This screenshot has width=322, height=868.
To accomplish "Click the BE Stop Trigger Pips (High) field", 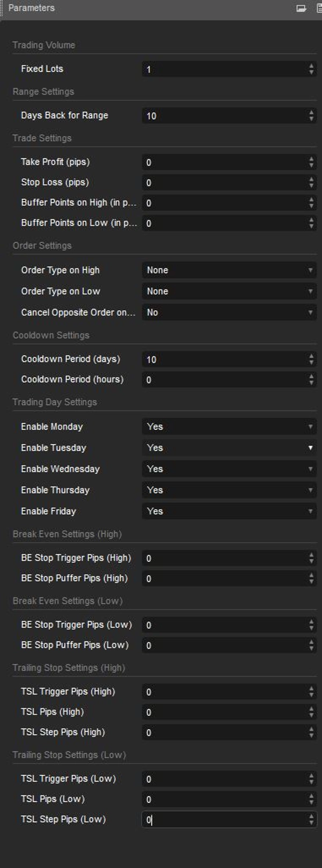I will point(224,558).
